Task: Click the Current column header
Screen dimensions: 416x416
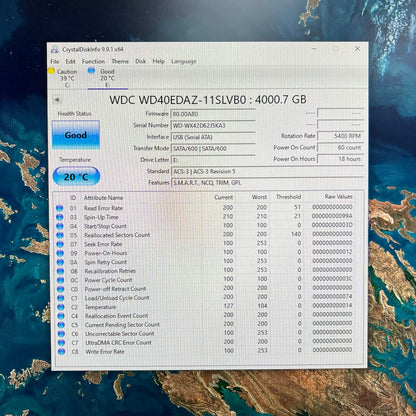Action: click(x=224, y=197)
